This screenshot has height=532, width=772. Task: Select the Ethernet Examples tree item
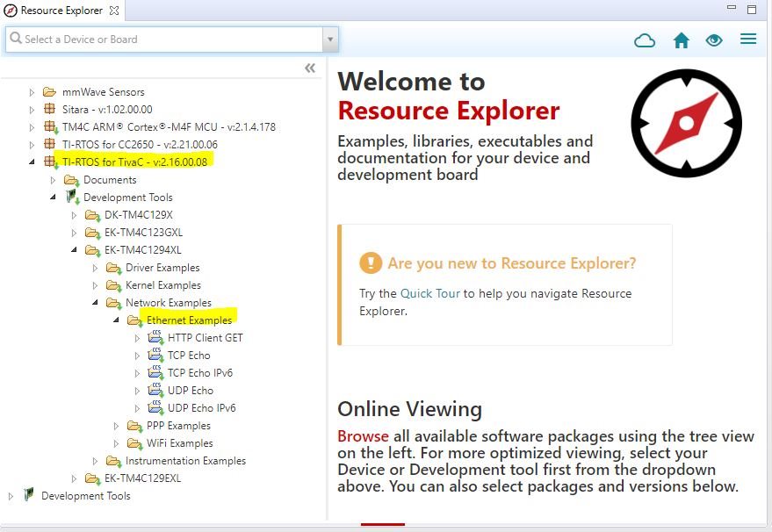189,320
